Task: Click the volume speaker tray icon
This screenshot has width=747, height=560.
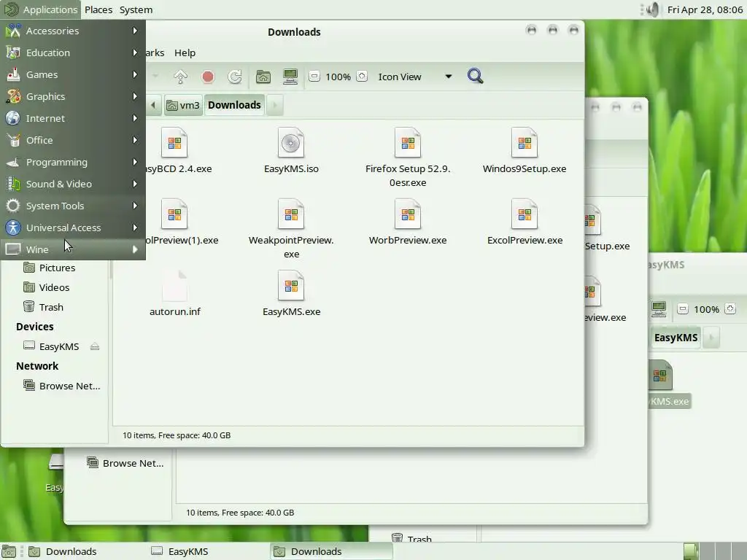Action: (653, 9)
